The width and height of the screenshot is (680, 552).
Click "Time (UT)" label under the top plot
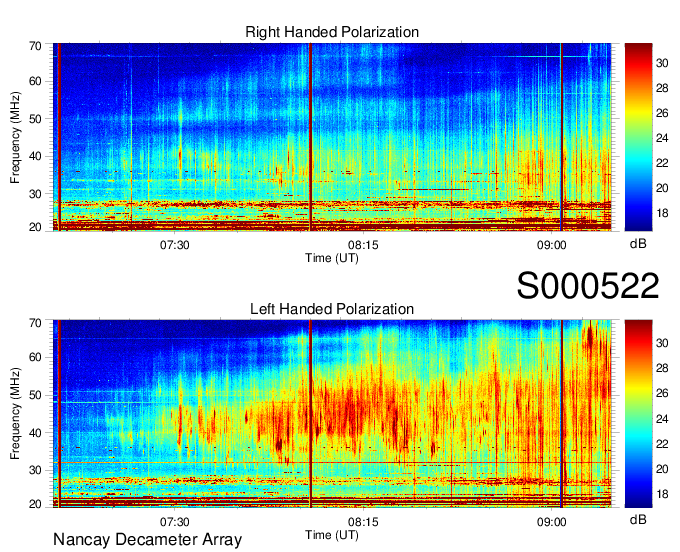(332, 258)
